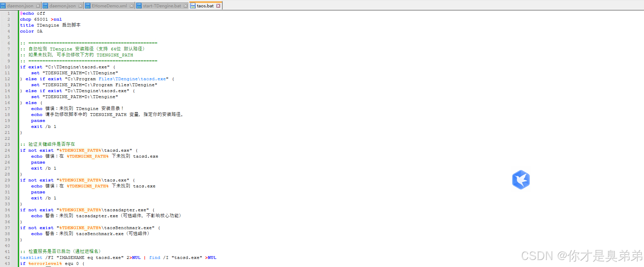
Task: Click the 'title TDengine' line
Action: (50, 25)
